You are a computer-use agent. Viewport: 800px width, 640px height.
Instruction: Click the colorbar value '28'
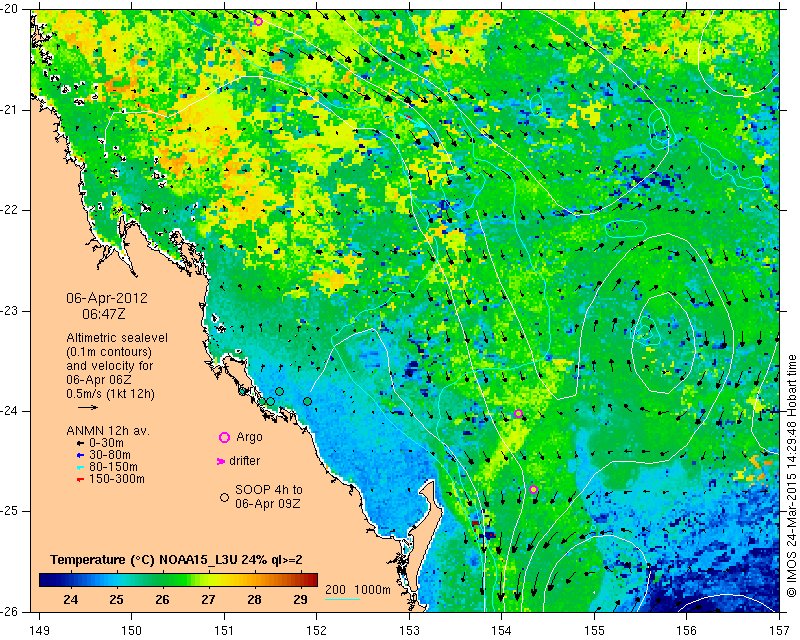pyautogui.click(x=254, y=600)
